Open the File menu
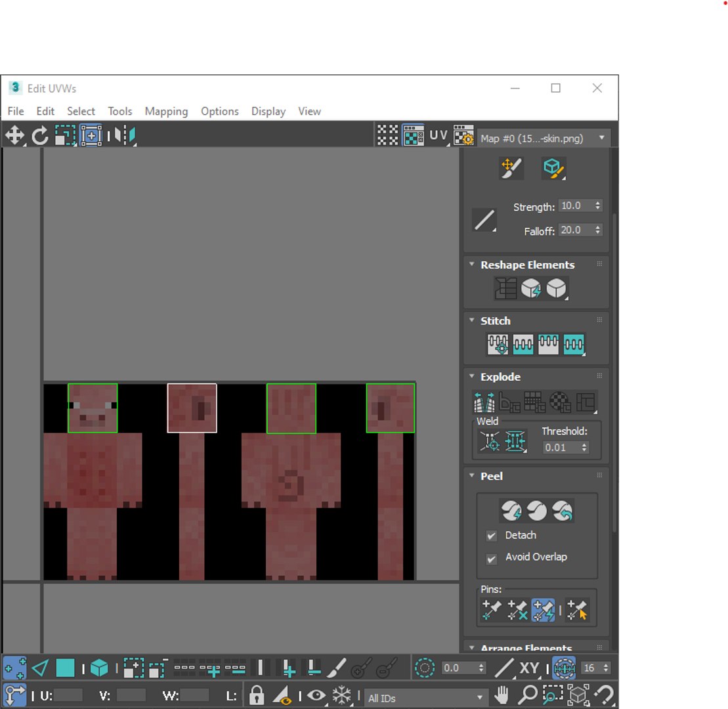The width and height of the screenshot is (728, 709). point(15,112)
